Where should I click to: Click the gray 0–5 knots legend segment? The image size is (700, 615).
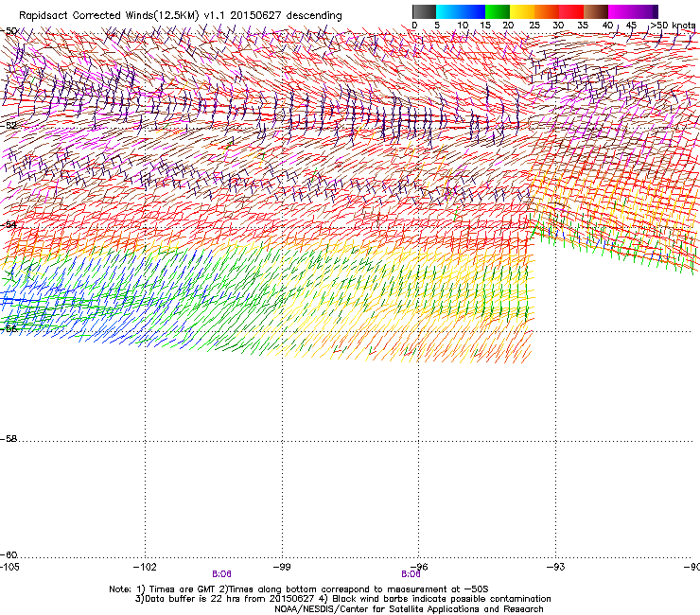coord(424,11)
